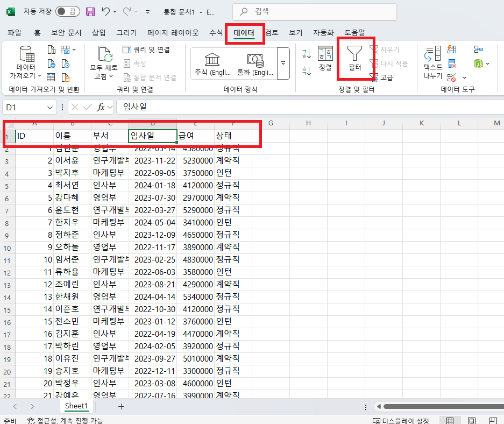Switch to the 홈 ribbon tab
The image size is (504, 424).
pos(36,32)
